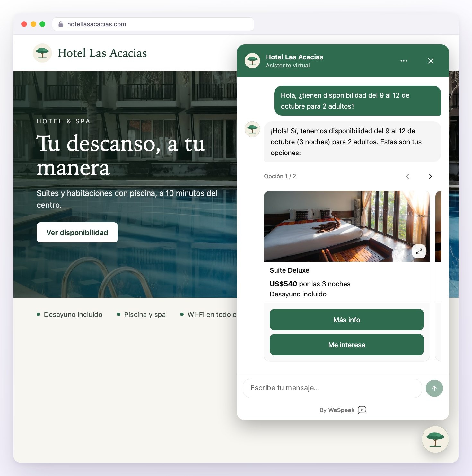Image resolution: width=472 pixels, height=476 pixels.
Task: Click the Me interesa button
Action: point(347,345)
